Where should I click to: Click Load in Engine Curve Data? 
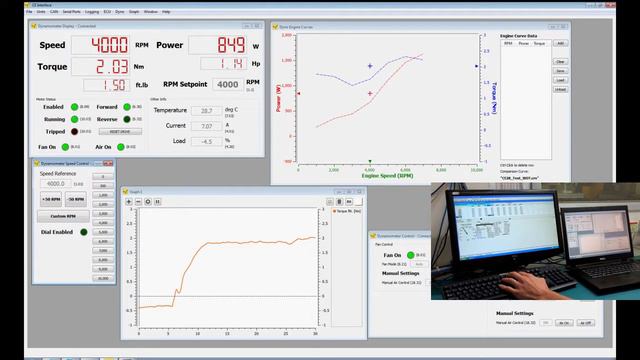(x=560, y=80)
